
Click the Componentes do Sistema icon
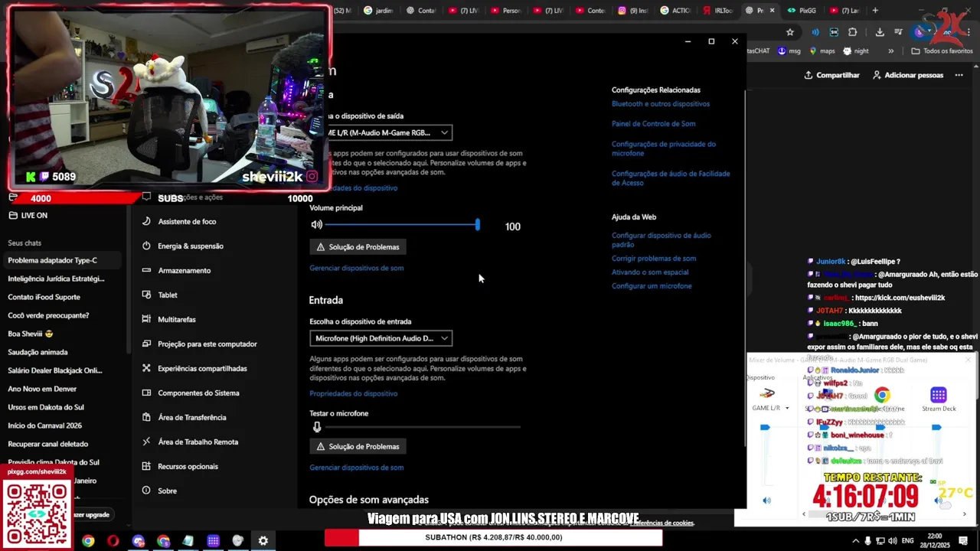pyautogui.click(x=146, y=393)
